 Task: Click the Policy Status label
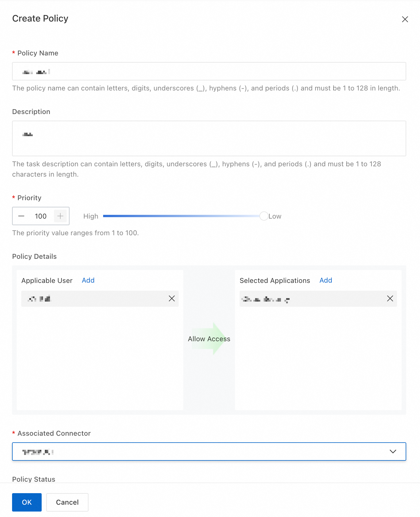click(34, 479)
